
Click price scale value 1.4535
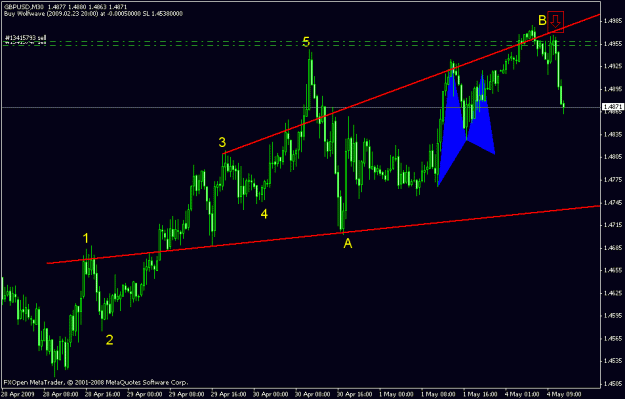click(x=613, y=361)
